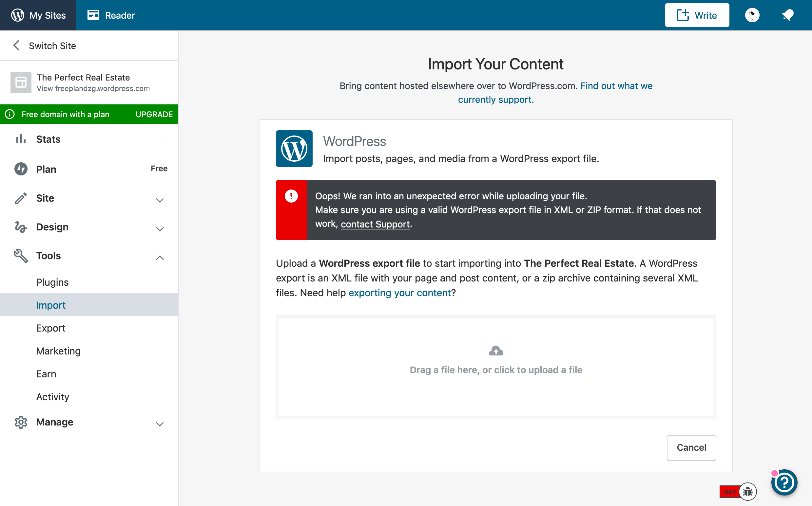Expand the Design menu section
Viewport: 812px width, 506px height.
160,229
